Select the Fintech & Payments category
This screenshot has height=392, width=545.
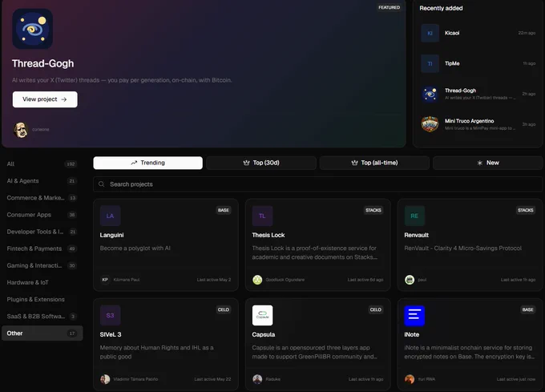[42, 249]
